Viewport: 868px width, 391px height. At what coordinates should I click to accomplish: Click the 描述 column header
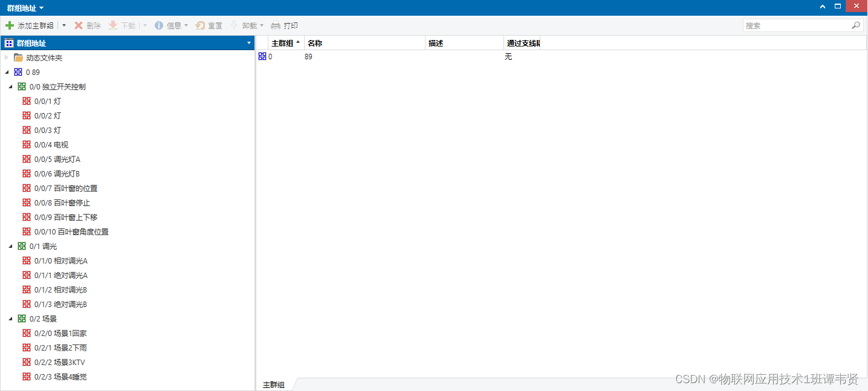click(x=463, y=43)
